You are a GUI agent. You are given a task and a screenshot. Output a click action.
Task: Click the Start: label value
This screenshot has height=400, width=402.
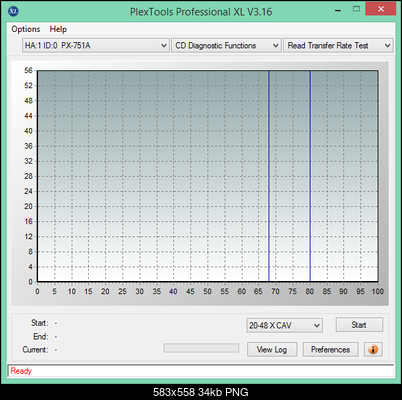(56, 323)
